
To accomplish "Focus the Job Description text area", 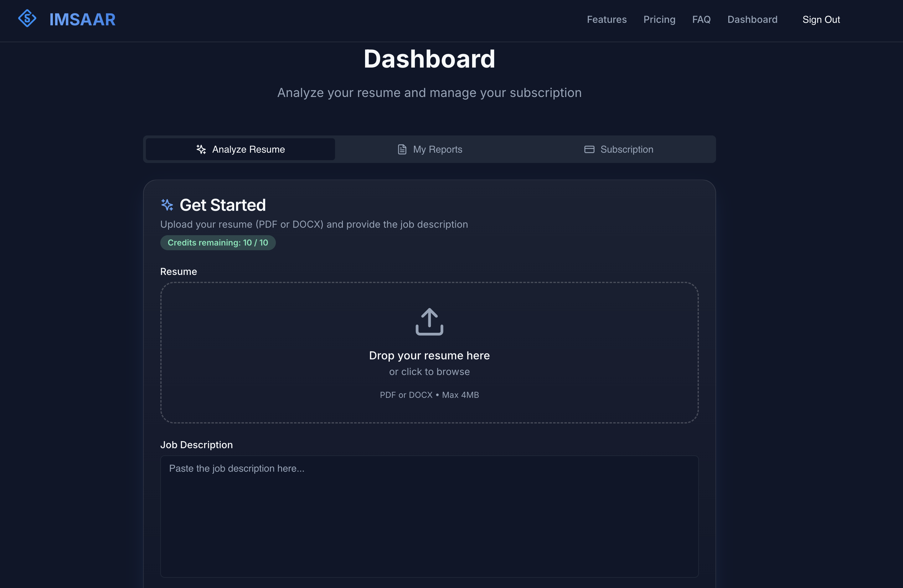I will click(429, 517).
